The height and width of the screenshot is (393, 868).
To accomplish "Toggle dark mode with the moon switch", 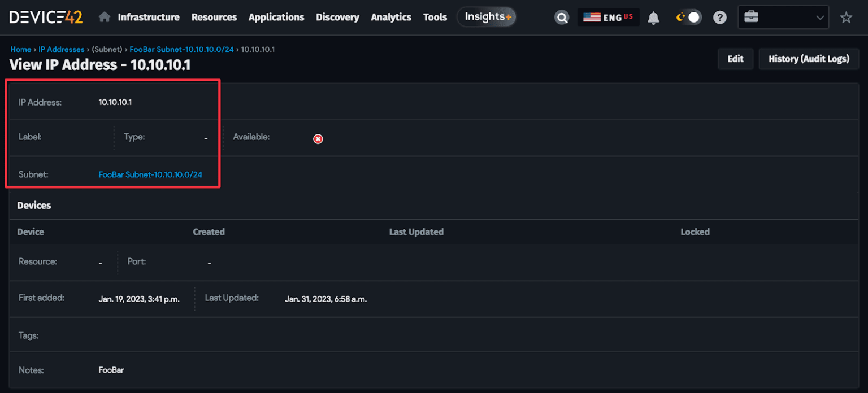I will pyautogui.click(x=689, y=17).
